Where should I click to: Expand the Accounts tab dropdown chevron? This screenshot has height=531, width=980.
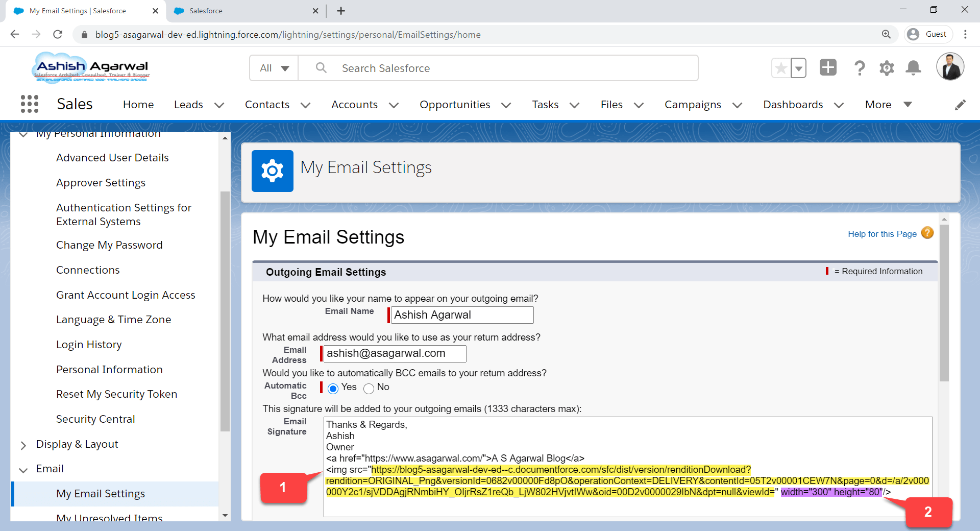(394, 105)
